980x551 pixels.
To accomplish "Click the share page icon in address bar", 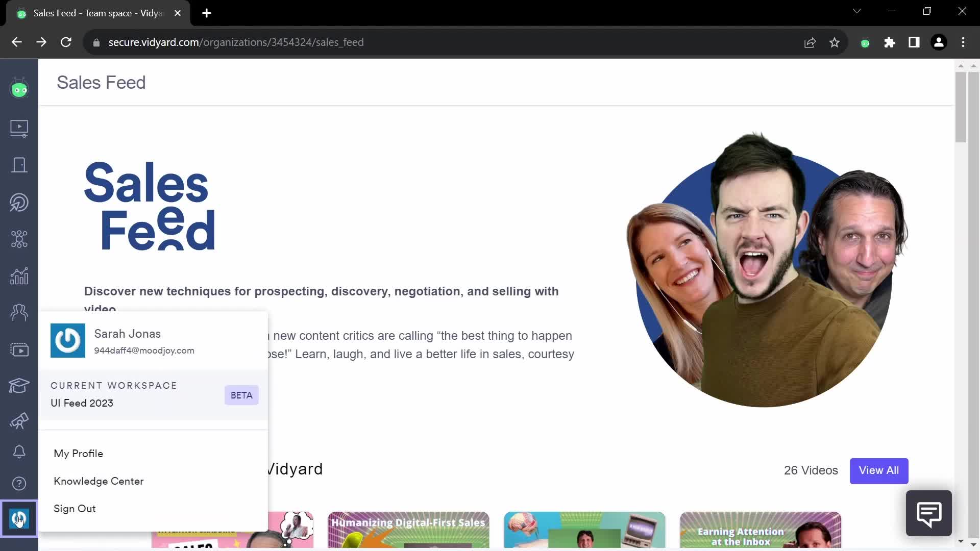I will (x=810, y=42).
